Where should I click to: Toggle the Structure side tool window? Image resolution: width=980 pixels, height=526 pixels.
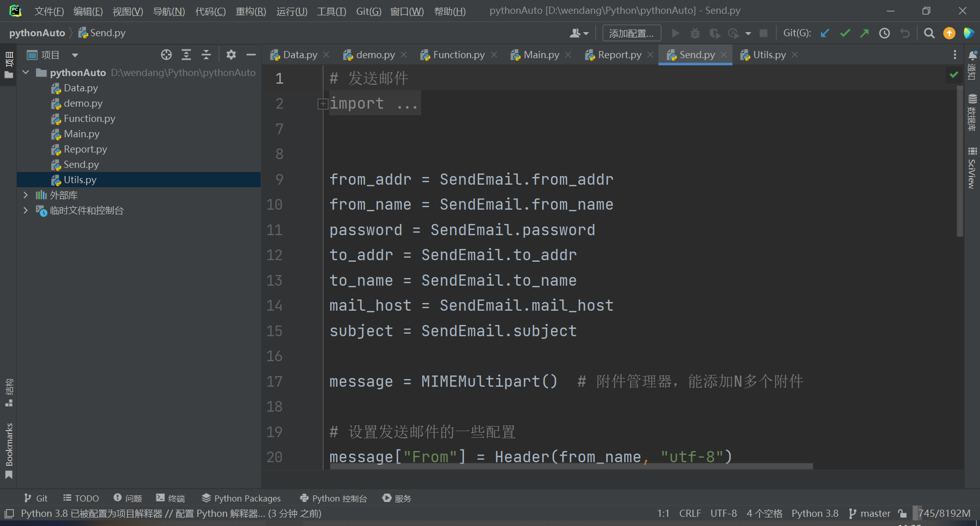point(9,392)
